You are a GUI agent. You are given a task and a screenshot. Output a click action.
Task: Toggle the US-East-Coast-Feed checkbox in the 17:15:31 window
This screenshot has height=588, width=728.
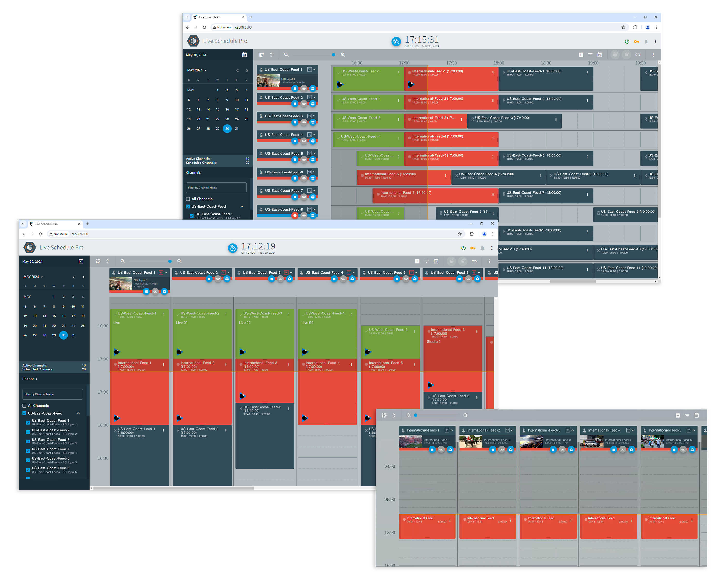[188, 207]
